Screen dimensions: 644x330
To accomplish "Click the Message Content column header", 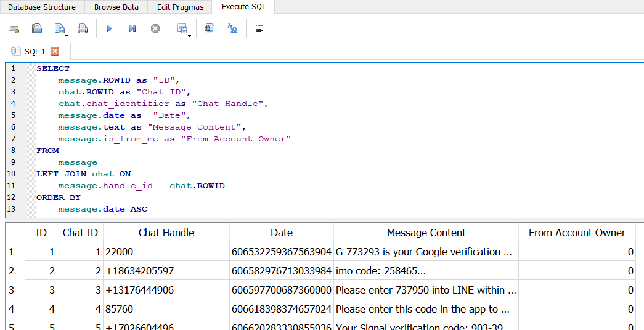I will point(426,233).
